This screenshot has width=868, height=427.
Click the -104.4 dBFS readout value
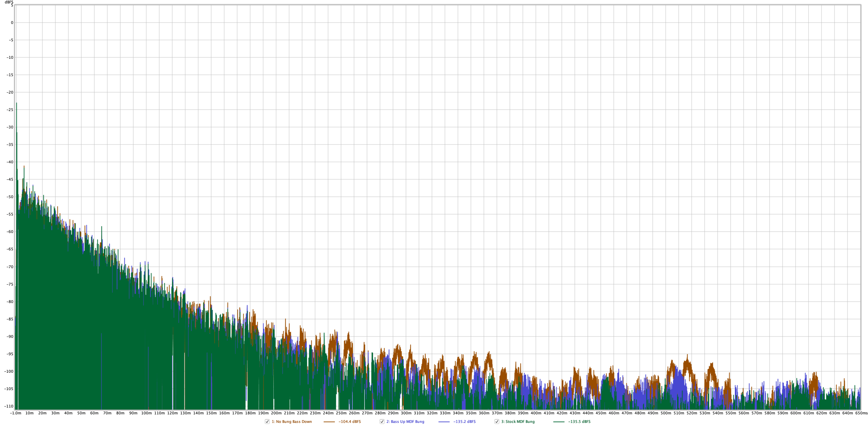point(350,422)
